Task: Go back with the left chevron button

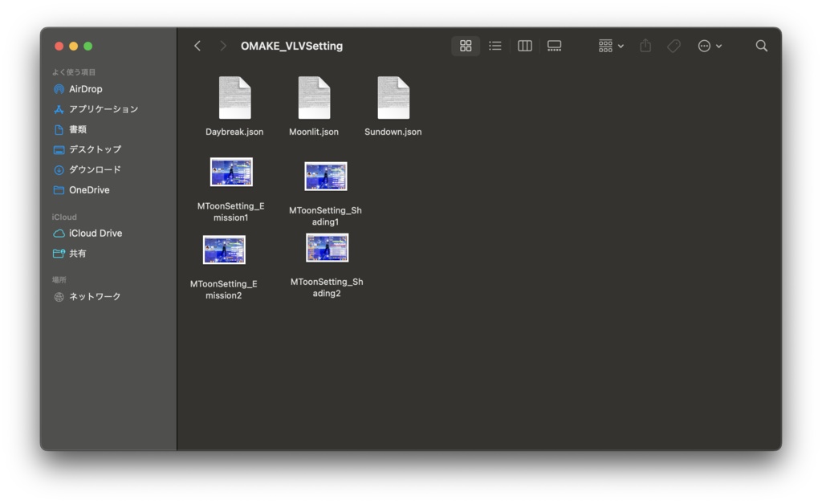Action: coord(197,46)
